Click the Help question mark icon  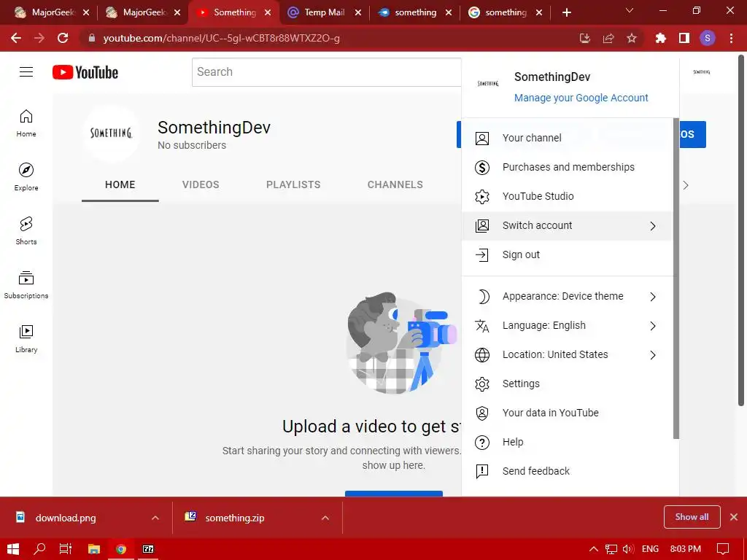(482, 443)
